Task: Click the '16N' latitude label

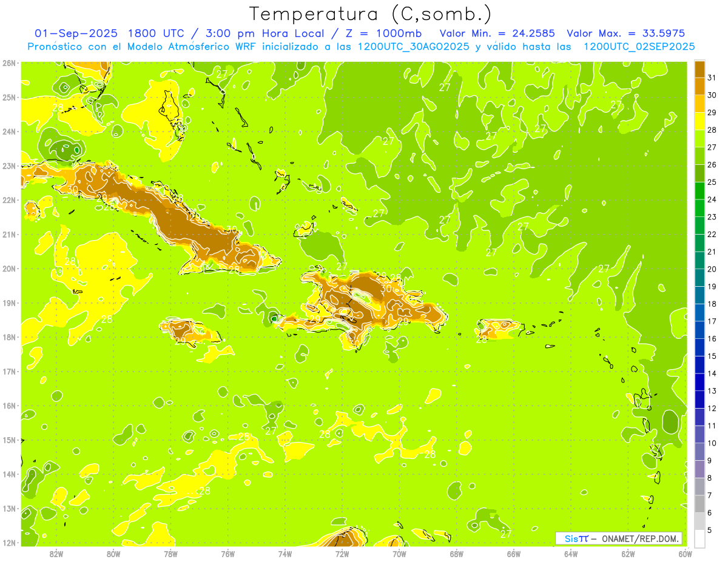Action: click(10, 406)
